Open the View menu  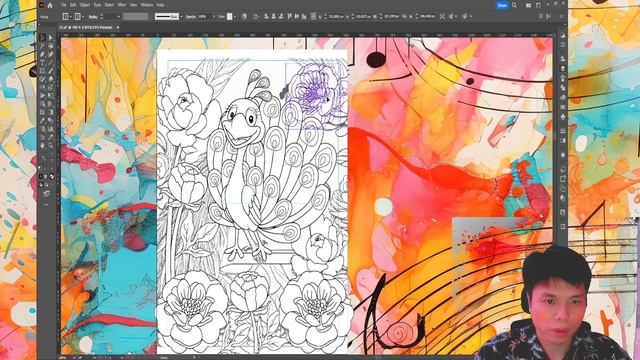pyautogui.click(x=133, y=5)
